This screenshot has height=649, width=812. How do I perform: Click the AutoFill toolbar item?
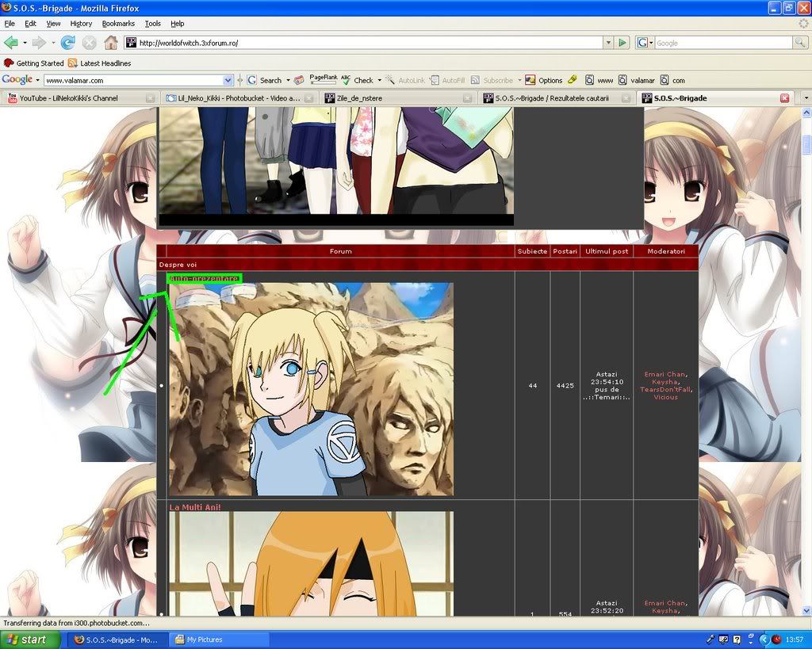click(447, 80)
